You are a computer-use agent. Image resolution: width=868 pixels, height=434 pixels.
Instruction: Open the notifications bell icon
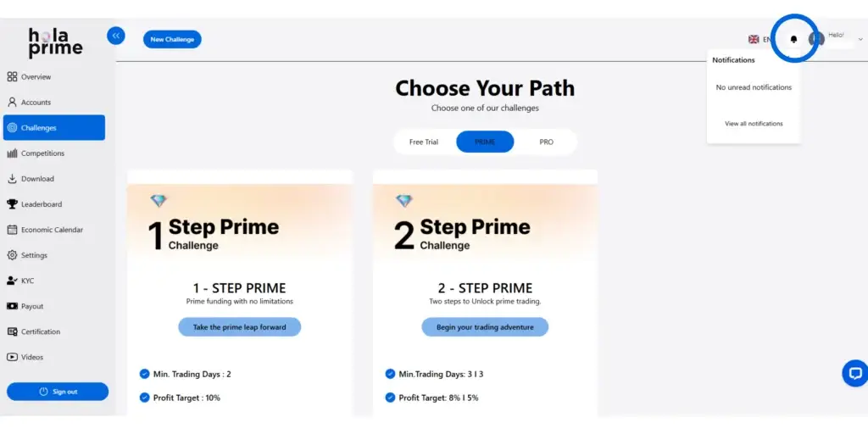pos(793,39)
